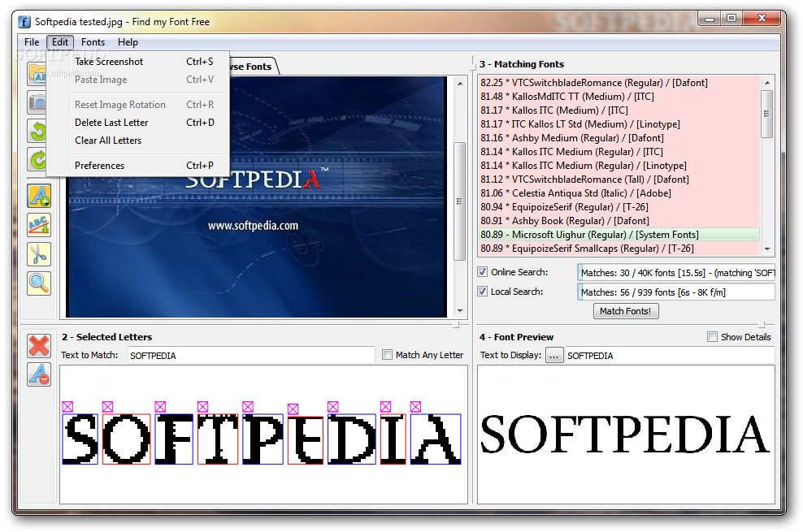This screenshot has height=532, width=803.
Task: Click the SOFTPEDIA font preview rendering
Action: click(625, 435)
